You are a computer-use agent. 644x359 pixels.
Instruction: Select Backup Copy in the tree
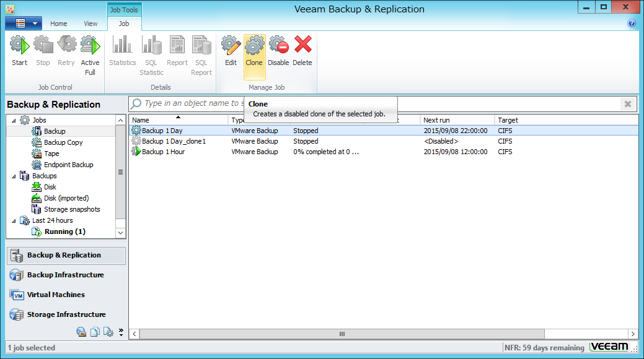tap(63, 142)
